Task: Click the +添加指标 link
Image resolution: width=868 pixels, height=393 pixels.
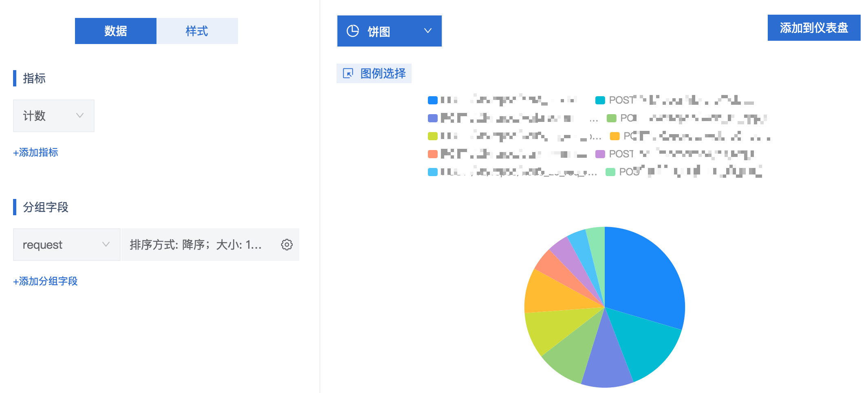Action: click(35, 152)
